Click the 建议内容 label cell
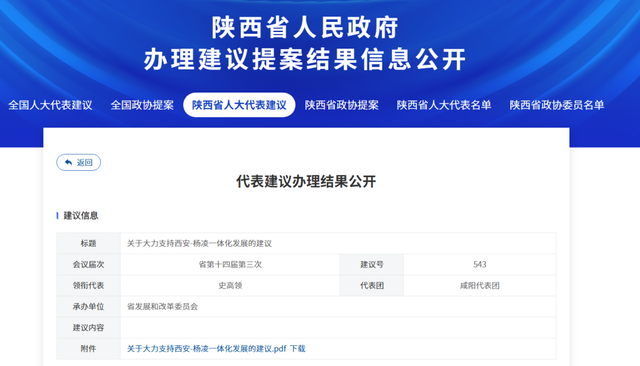640x366 pixels. coord(88,328)
